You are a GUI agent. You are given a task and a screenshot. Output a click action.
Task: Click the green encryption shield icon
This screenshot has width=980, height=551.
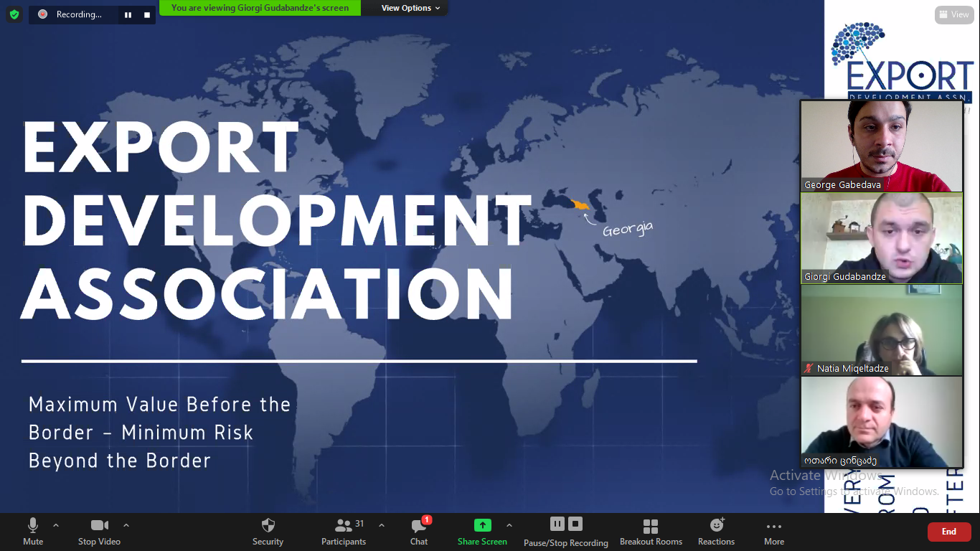click(x=14, y=14)
